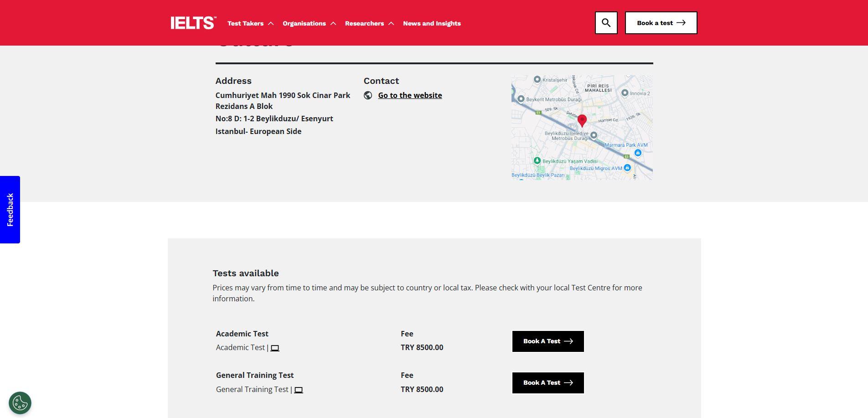Click the globe icon beside website link
The image size is (868, 418).
click(x=368, y=95)
